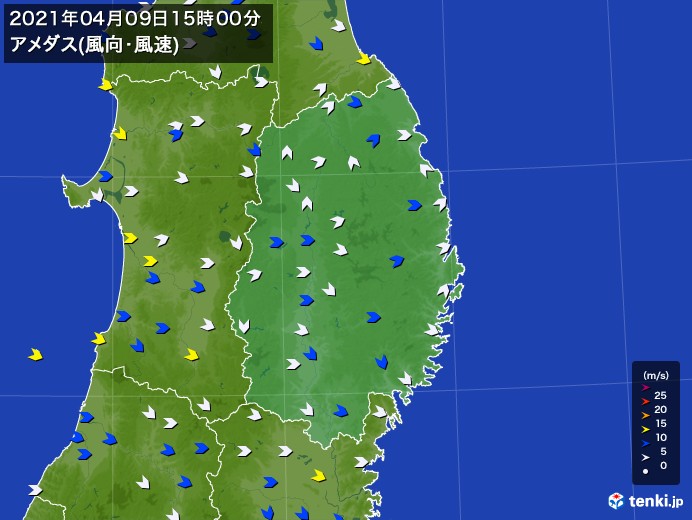The height and width of the screenshot is (520, 692).
Task: Click the legend value 15
Action: (x=661, y=424)
